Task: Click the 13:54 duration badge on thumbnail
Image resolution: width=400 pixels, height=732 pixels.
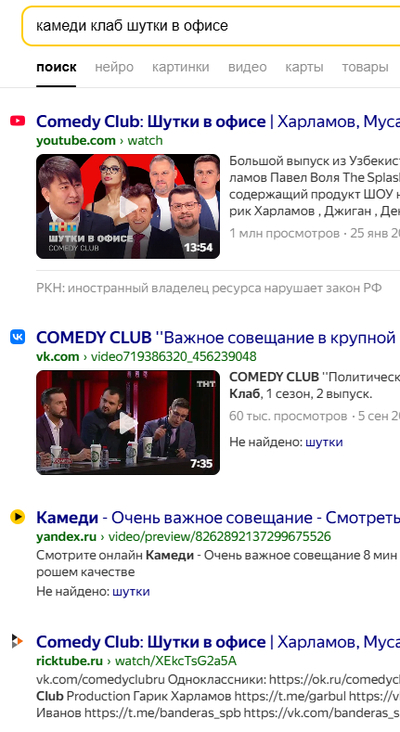Action: (x=198, y=247)
